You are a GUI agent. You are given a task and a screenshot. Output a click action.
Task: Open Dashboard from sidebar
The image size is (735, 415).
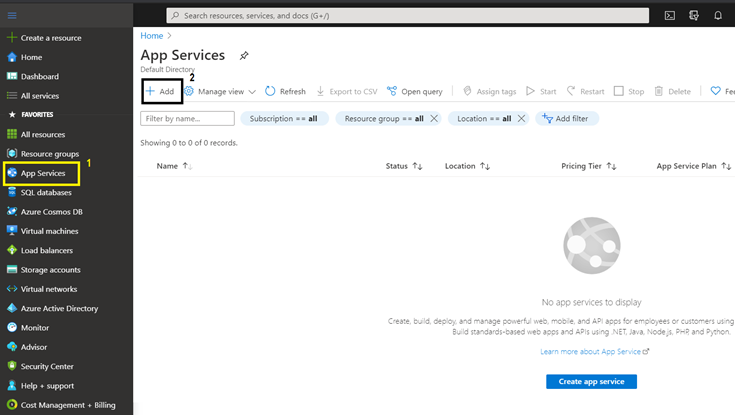click(x=40, y=76)
